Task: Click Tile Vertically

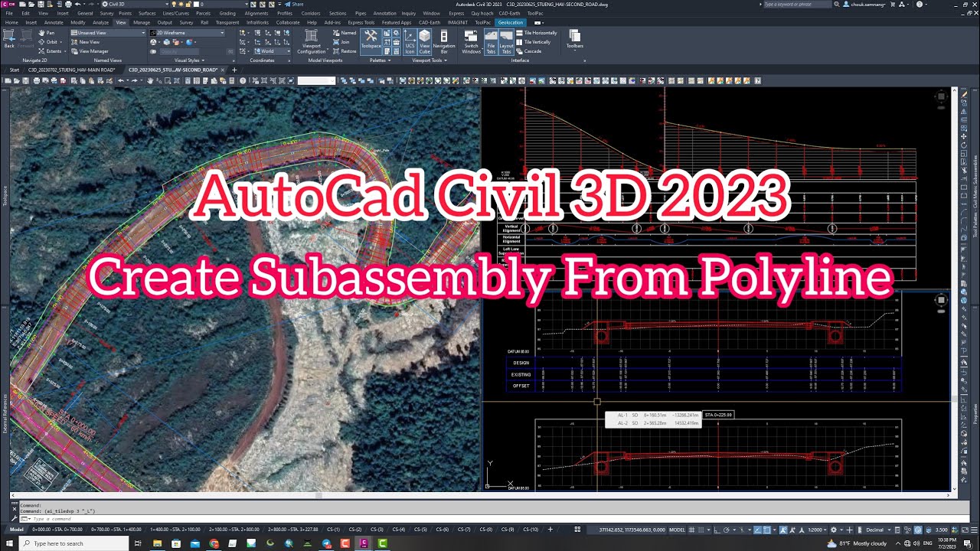Action: click(x=534, y=42)
